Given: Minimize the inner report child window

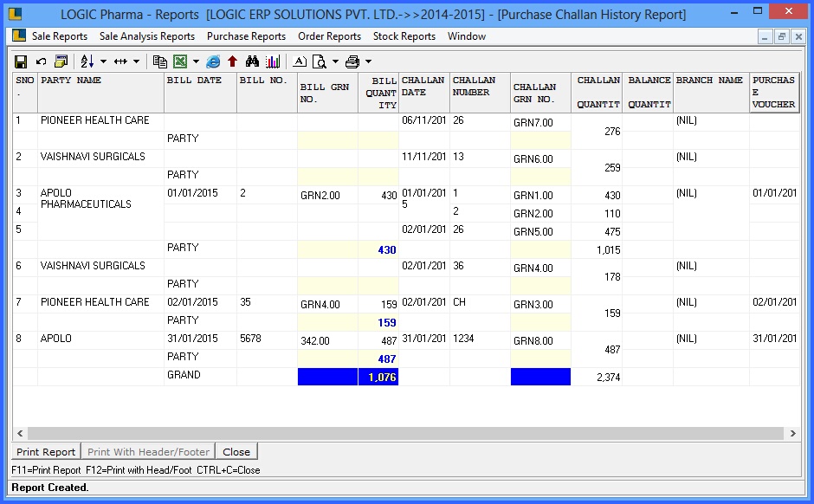Looking at the screenshot, I should coord(765,37).
